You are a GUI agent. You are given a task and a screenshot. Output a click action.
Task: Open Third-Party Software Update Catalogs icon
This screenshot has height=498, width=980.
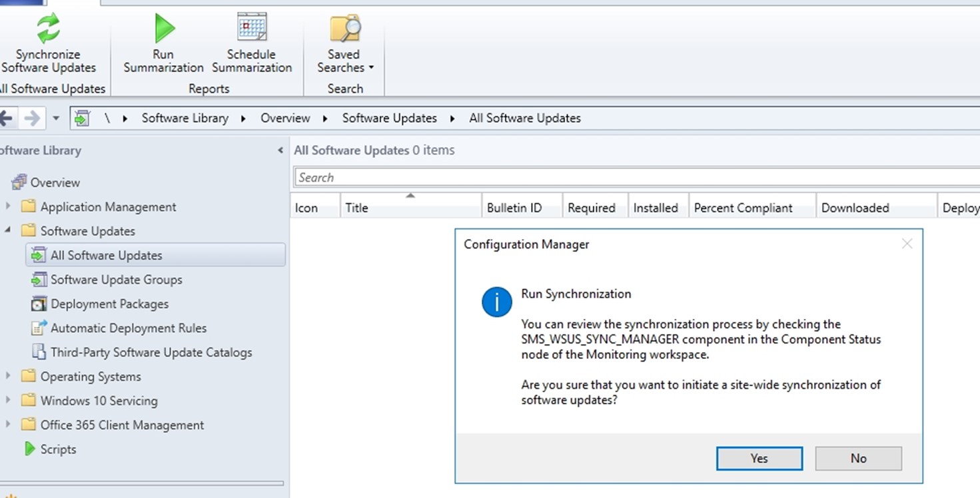click(x=39, y=352)
